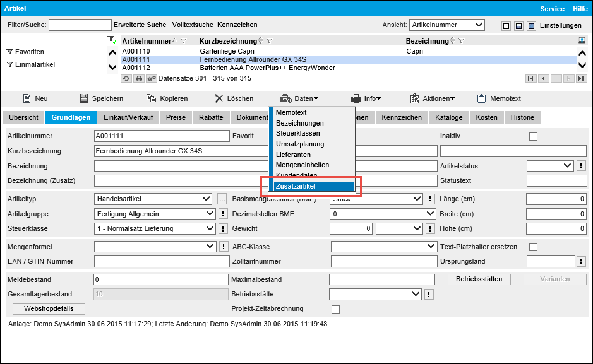The image size is (593, 364).
Task: Select the row A001110 Gartenliege Capri
Action: coord(349,51)
